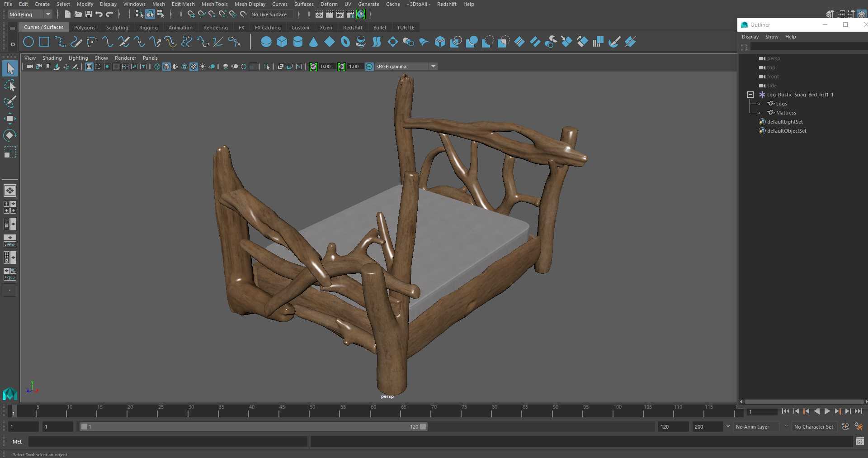
Task: Open the animation preferences icon
Action: [859, 426]
